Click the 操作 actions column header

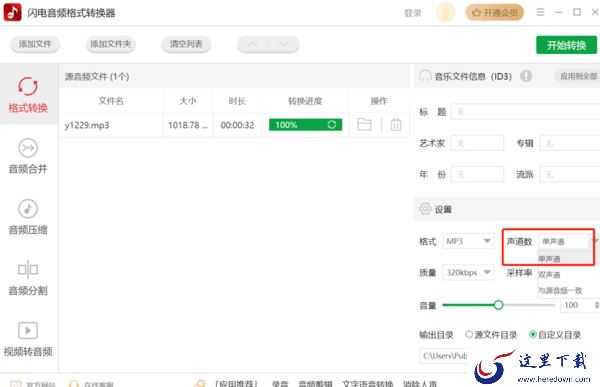pyautogui.click(x=379, y=101)
